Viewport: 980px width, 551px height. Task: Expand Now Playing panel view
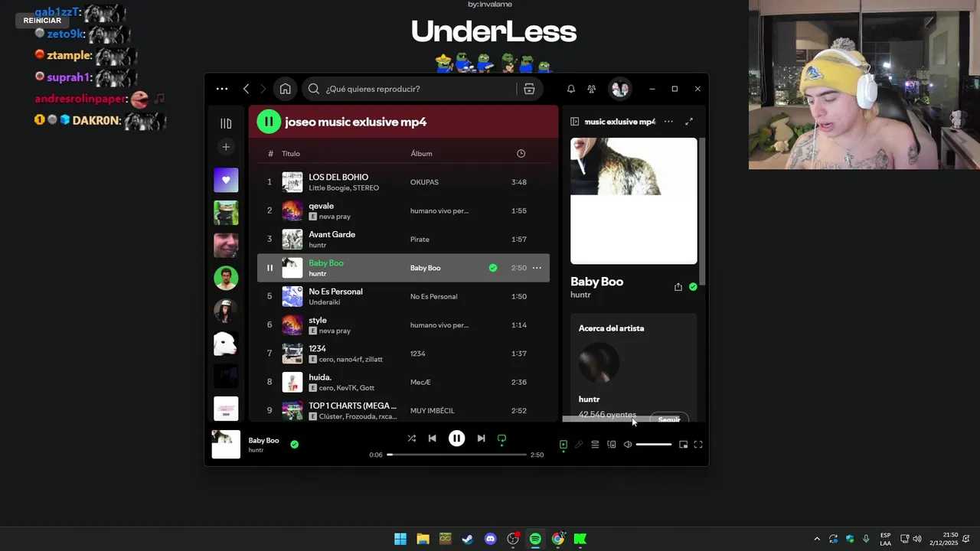click(689, 122)
